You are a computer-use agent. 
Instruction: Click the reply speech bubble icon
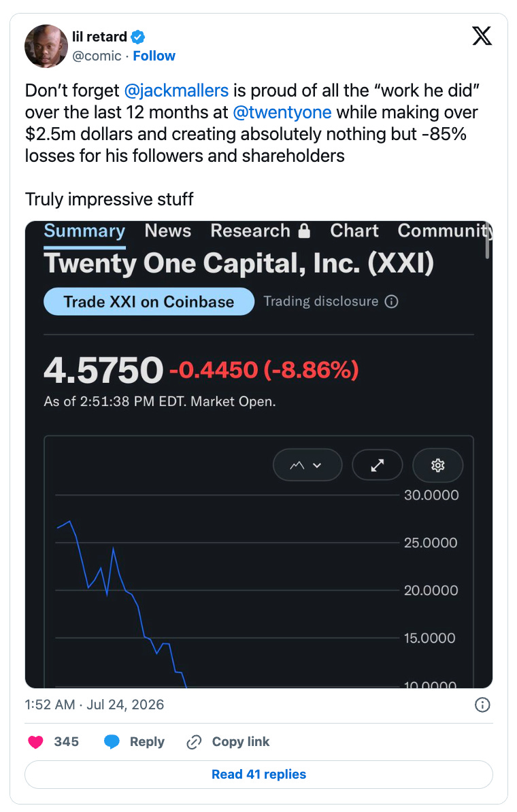pos(112,741)
